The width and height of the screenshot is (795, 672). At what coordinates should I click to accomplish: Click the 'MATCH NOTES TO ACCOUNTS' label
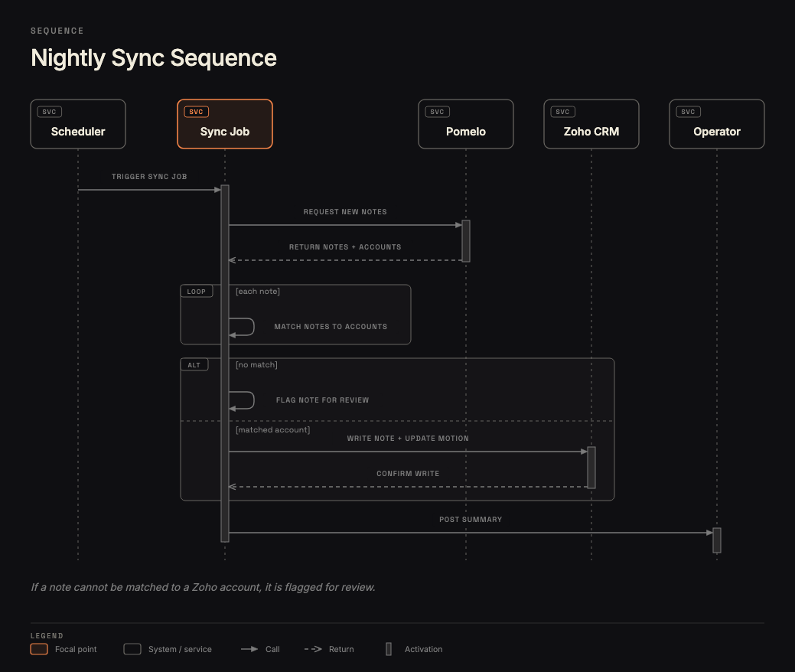[331, 327]
